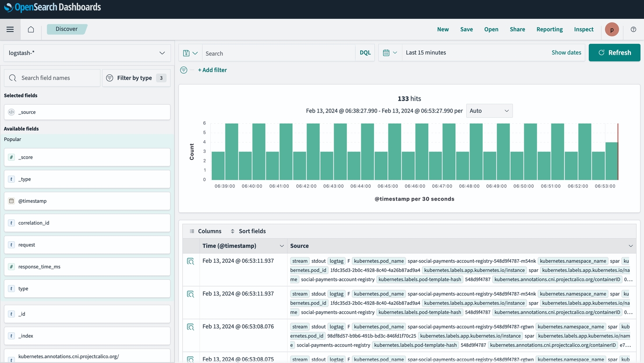Viewport: 644px width, 363px height.
Task: Click the filter options circle icon
Action: (x=184, y=70)
